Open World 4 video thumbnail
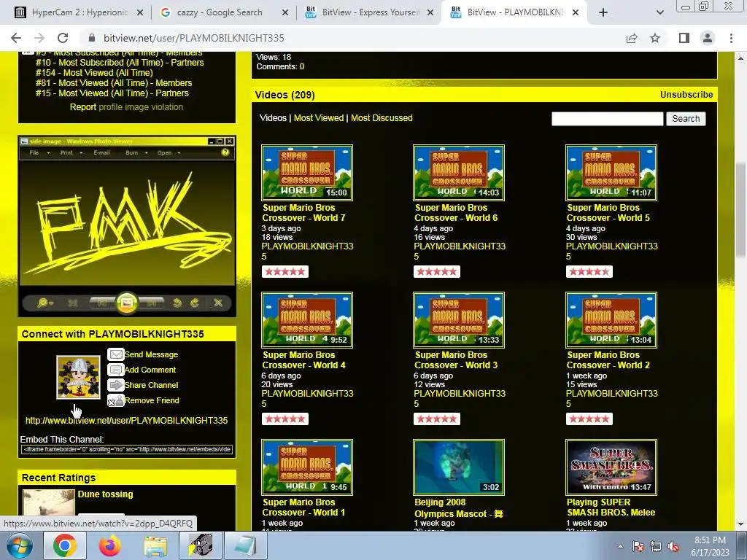 click(307, 320)
